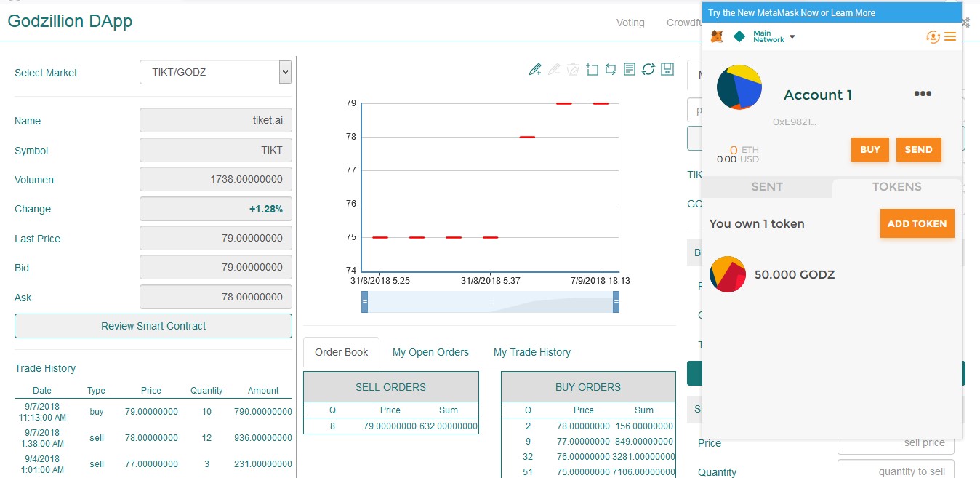Click the MetaMask fox logo
The width and height of the screenshot is (980, 478).
coord(717,36)
